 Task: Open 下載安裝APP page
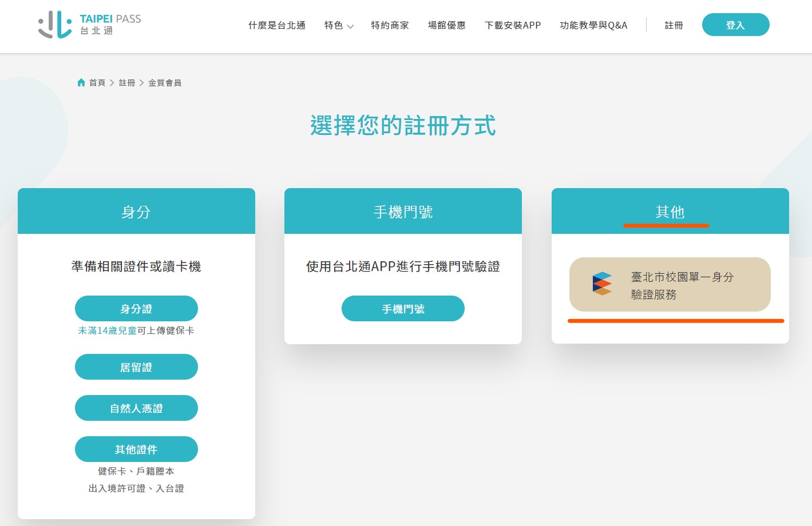(x=512, y=25)
